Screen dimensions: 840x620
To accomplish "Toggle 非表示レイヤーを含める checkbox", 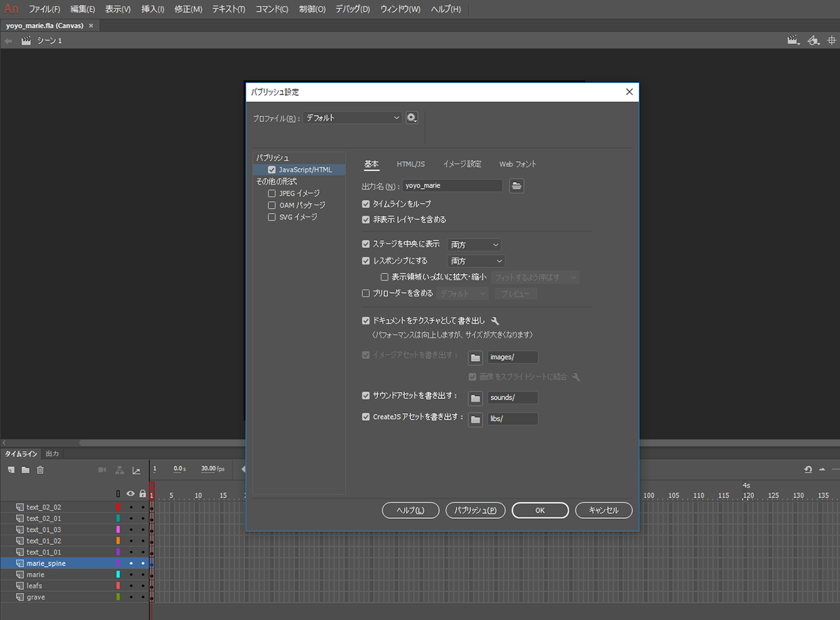I will 366,220.
